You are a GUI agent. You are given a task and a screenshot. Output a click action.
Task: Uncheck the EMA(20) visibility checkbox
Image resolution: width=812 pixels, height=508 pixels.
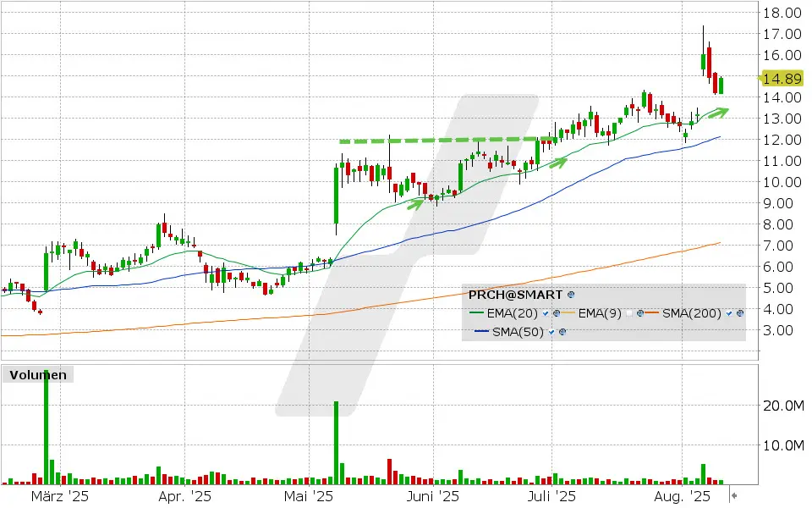pos(546,313)
